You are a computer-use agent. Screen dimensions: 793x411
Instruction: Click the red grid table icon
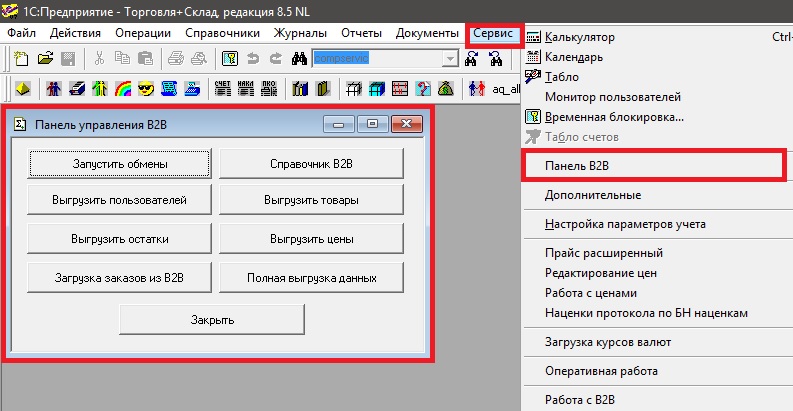click(400, 89)
